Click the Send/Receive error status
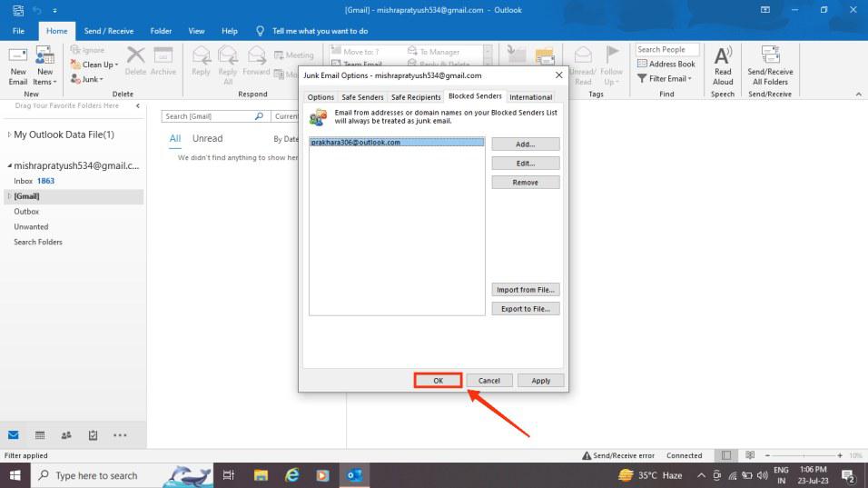Viewport: 868px width, 488px height. (x=617, y=455)
